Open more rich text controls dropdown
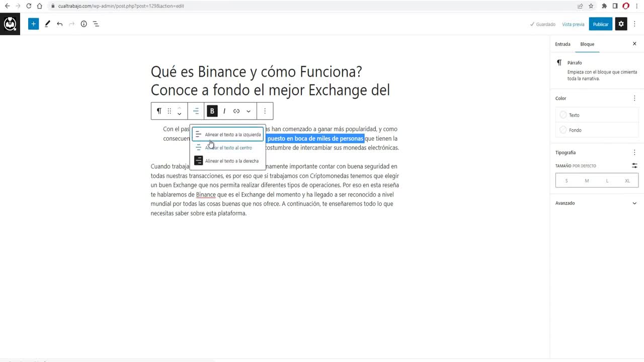This screenshot has width=644, height=362. 249,111
